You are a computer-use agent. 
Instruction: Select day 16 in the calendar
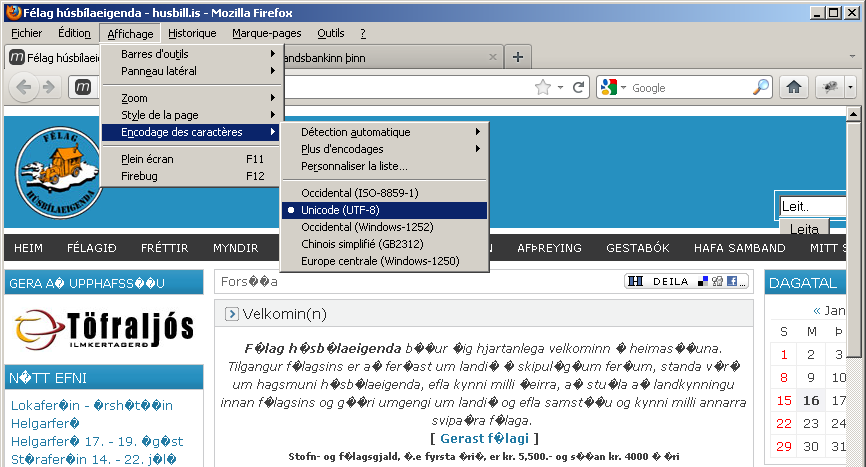point(811,400)
